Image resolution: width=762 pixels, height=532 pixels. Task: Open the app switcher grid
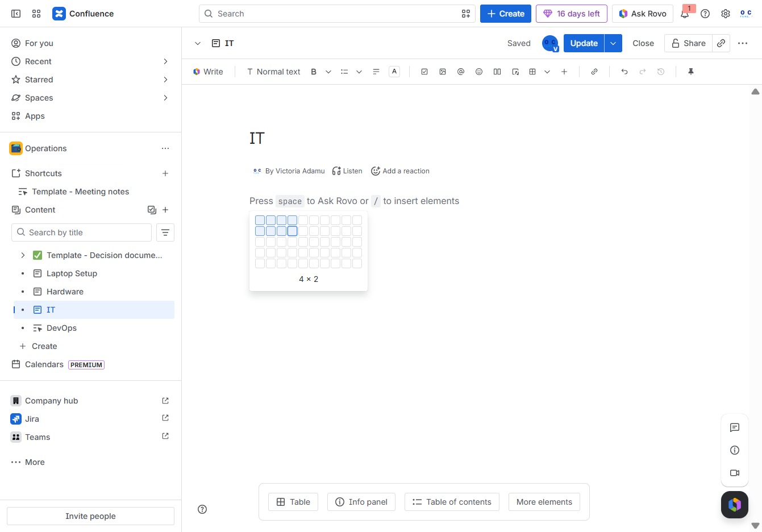coord(36,14)
